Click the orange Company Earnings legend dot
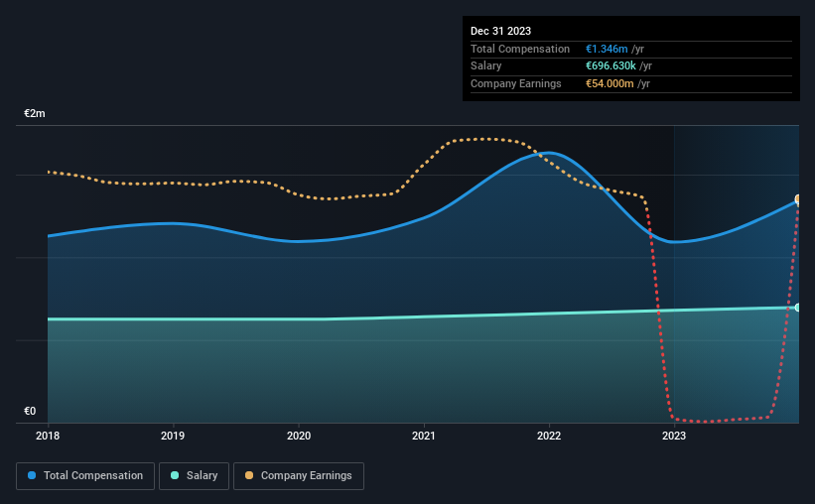The image size is (815, 504). pyautogui.click(x=249, y=475)
